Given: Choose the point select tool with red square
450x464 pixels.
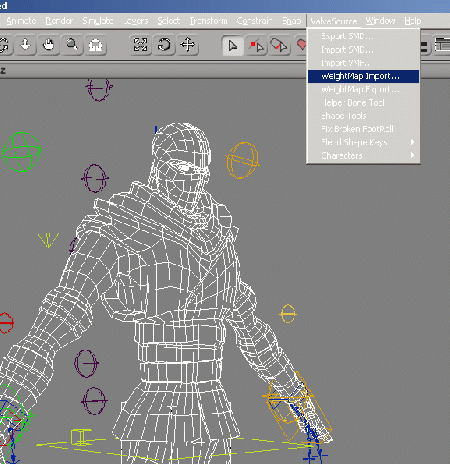Looking at the screenshot, I should pyautogui.click(x=256, y=46).
